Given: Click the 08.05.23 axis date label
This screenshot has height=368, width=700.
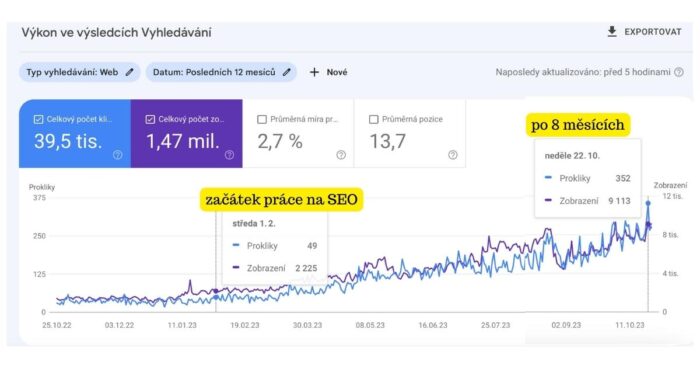Looking at the screenshot, I should point(370,325).
